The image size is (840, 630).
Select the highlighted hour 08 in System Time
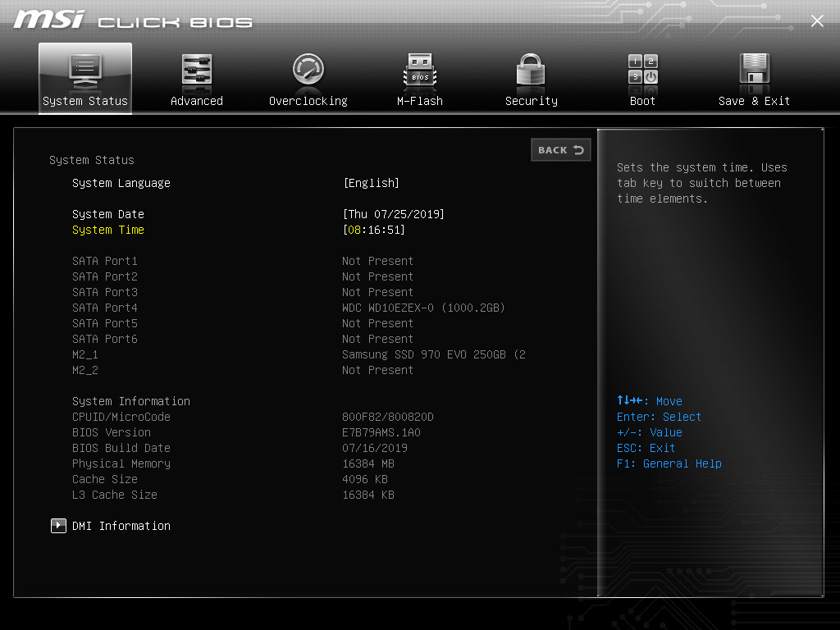pyautogui.click(x=354, y=230)
